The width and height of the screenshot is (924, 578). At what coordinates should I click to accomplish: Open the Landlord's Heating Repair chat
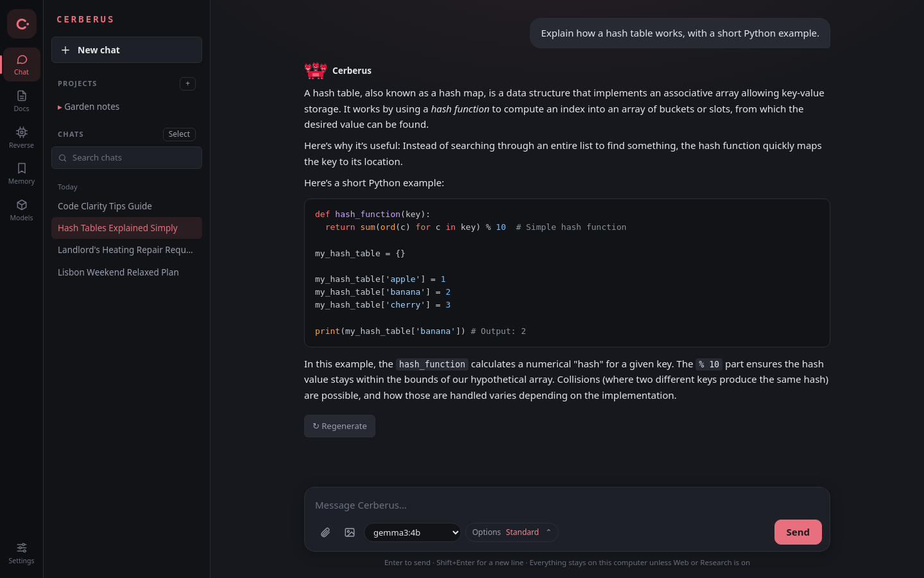click(x=126, y=250)
